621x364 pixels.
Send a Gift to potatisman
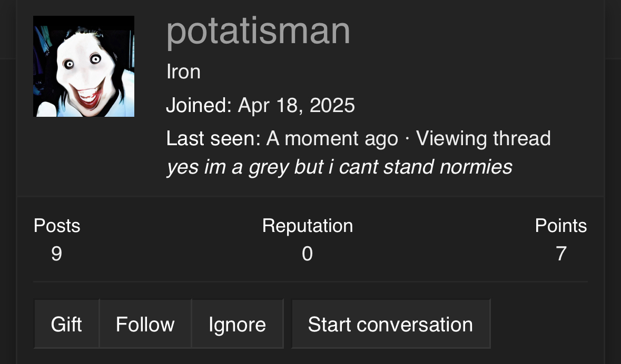click(66, 324)
